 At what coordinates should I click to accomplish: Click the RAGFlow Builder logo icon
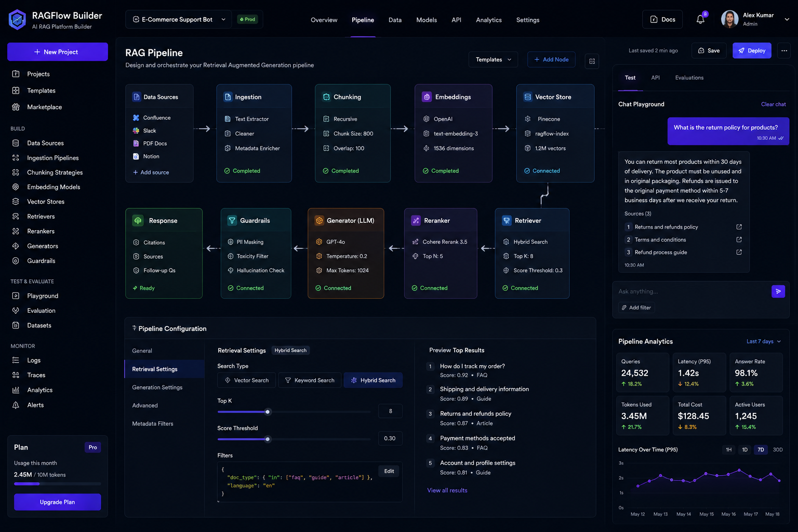(17, 20)
